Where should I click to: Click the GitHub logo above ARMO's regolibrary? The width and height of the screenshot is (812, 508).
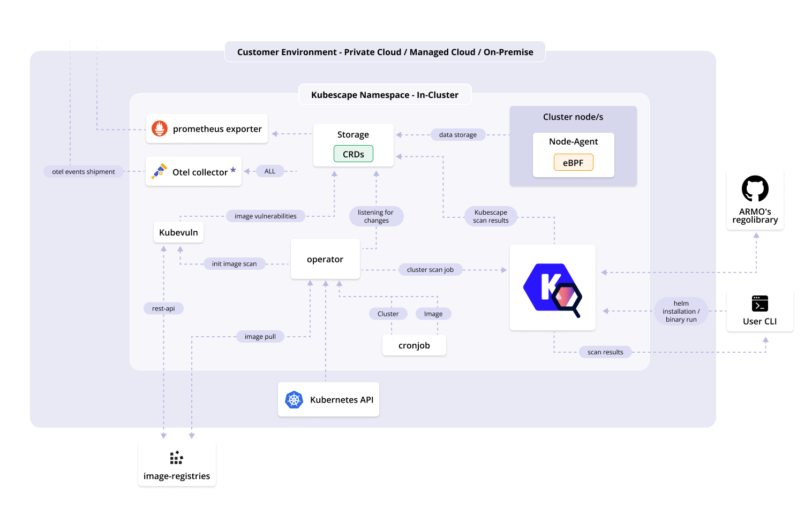[x=755, y=188]
